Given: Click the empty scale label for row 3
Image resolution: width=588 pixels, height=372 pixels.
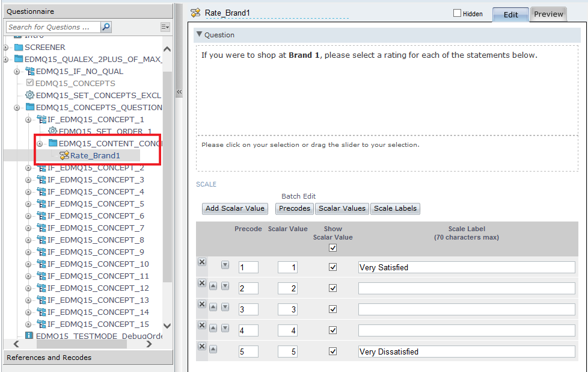Looking at the screenshot, I should pyautogui.click(x=467, y=309).
